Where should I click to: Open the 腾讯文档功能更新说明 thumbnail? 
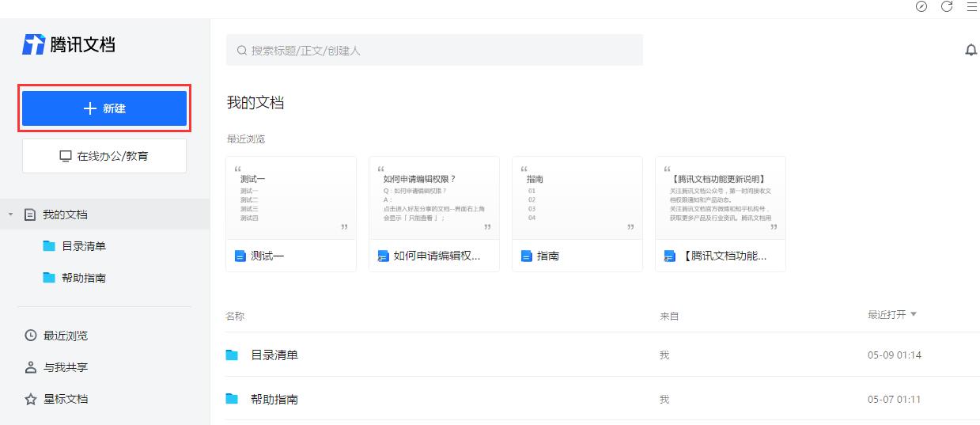(x=721, y=198)
